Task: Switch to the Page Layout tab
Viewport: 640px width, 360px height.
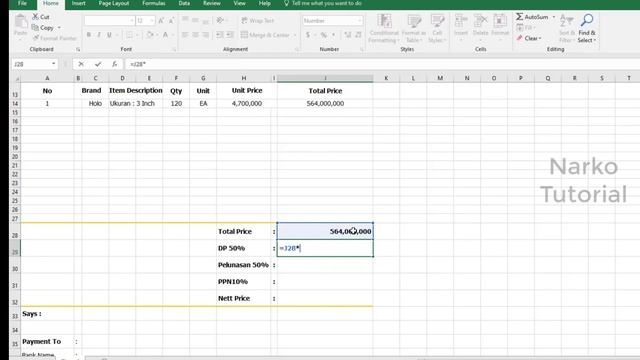Action: coord(113,3)
